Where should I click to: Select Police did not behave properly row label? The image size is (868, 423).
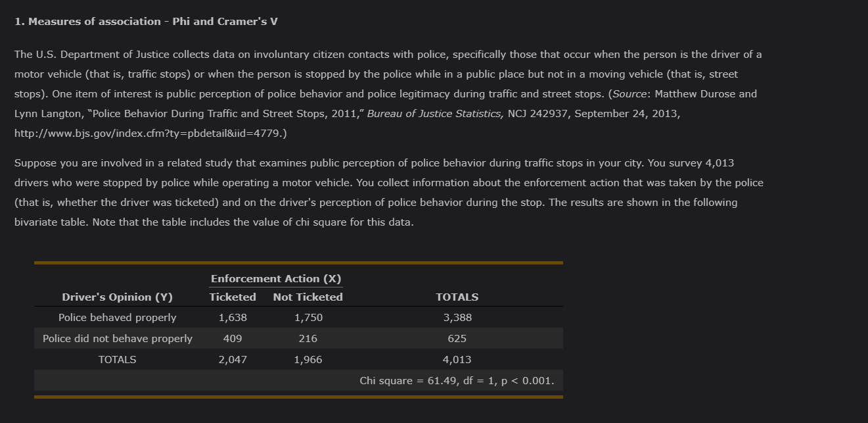coord(117,339)
